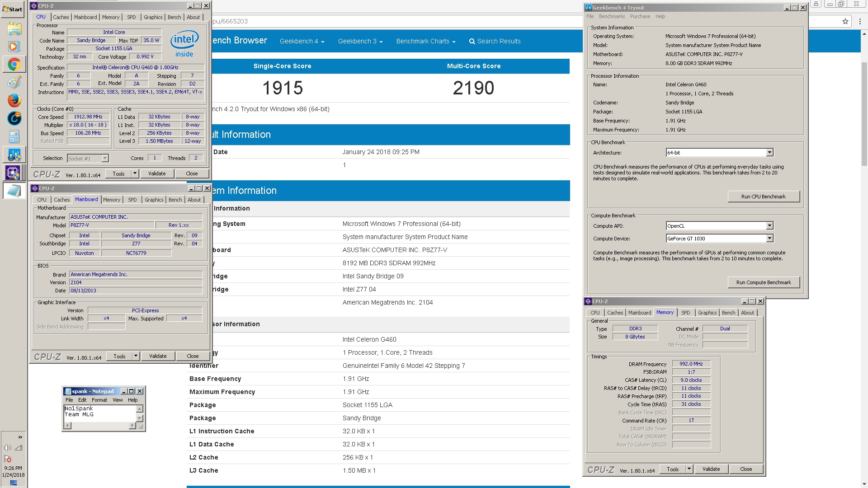This screenshot has height=488, width=868.
Task: Open Geekbench Help menu
Action: pyautogui.click(x=660, y=16)
